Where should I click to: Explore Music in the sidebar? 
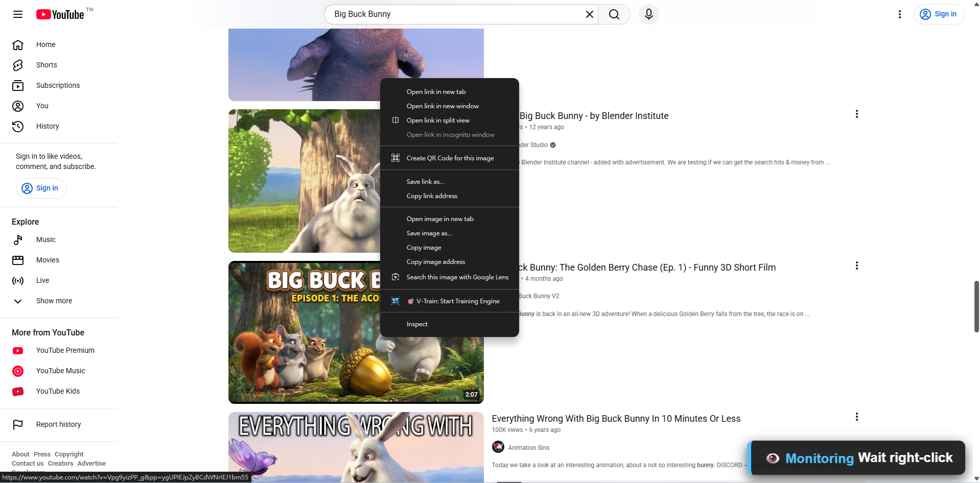point(59,239)
